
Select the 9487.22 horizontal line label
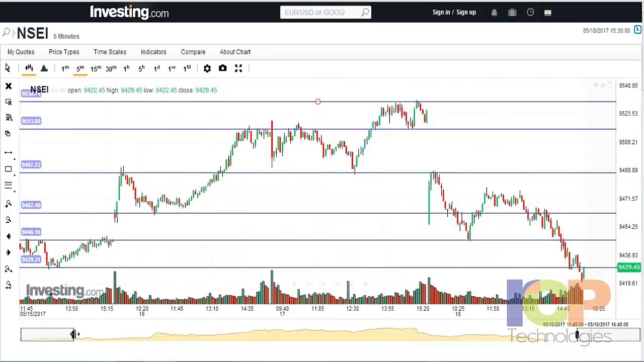(x=31, y=164)
